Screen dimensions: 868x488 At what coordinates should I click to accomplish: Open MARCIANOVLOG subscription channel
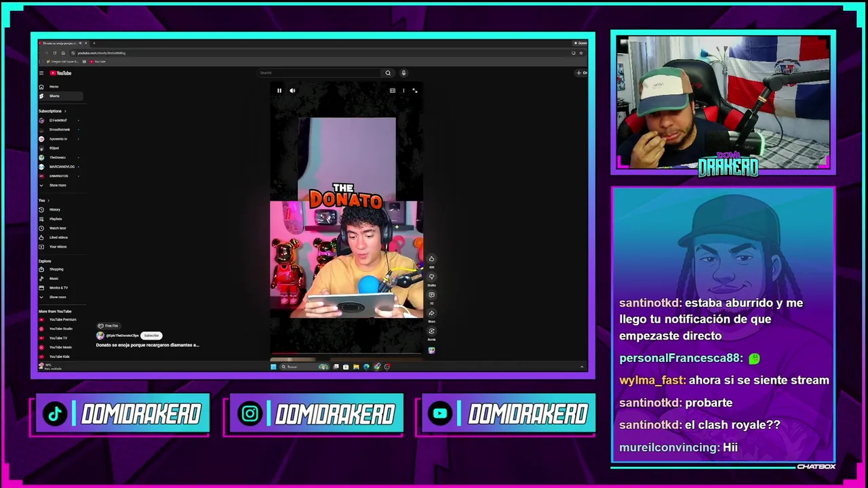pyautogui.click(x=62, y=167)
